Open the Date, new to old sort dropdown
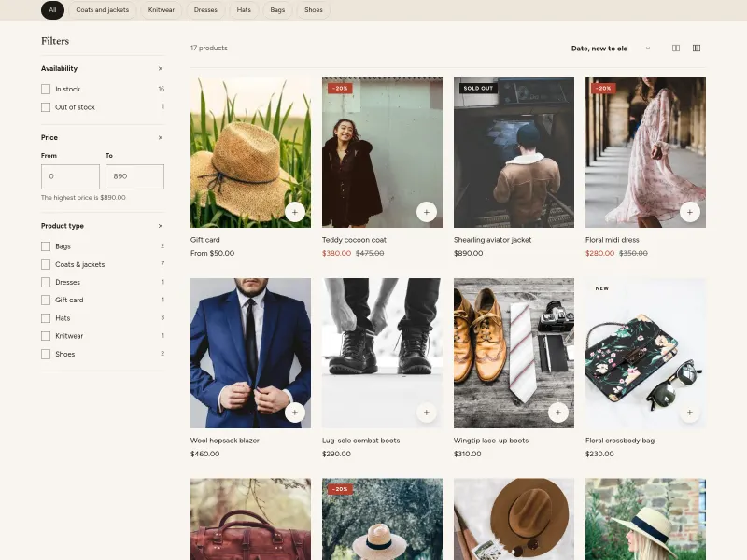This screenshot has width=747, height=560. (611, 49)
